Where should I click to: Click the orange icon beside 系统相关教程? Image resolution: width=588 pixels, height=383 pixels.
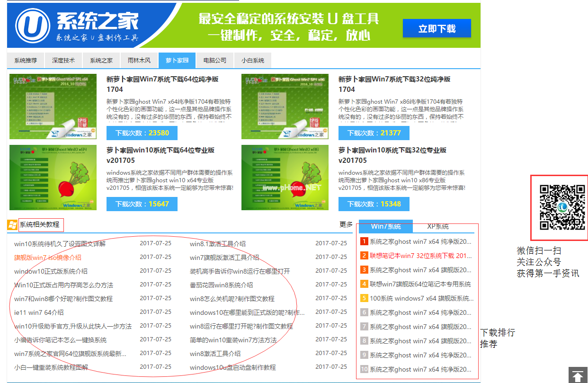(12, 224)
